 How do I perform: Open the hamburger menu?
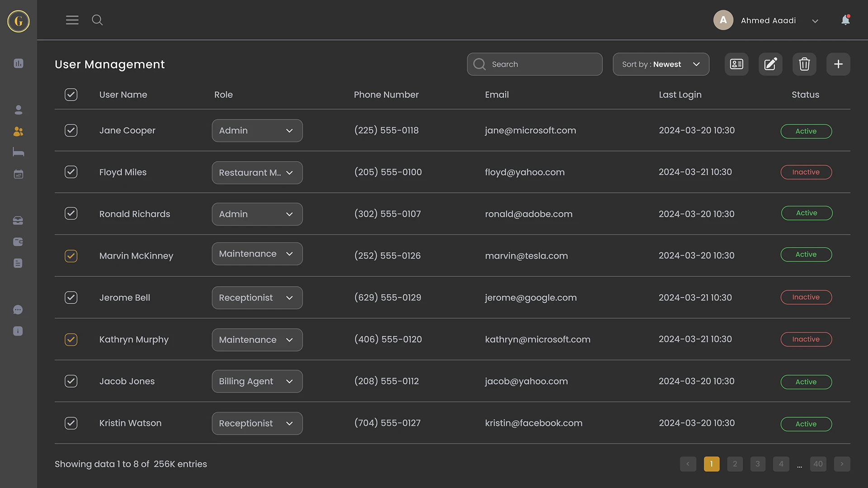point(72,20)
